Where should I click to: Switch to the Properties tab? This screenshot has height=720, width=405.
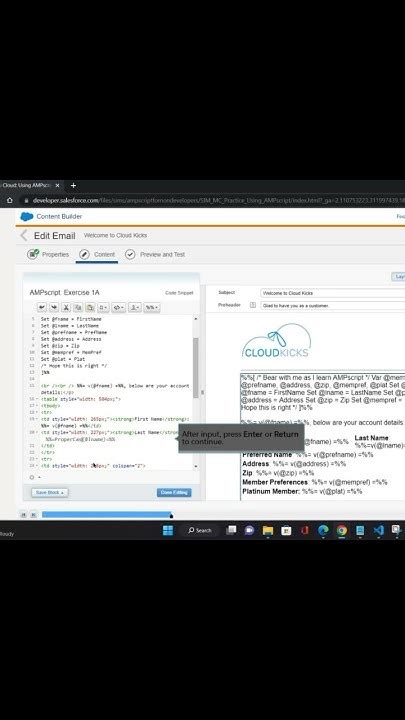coord(48,254)
